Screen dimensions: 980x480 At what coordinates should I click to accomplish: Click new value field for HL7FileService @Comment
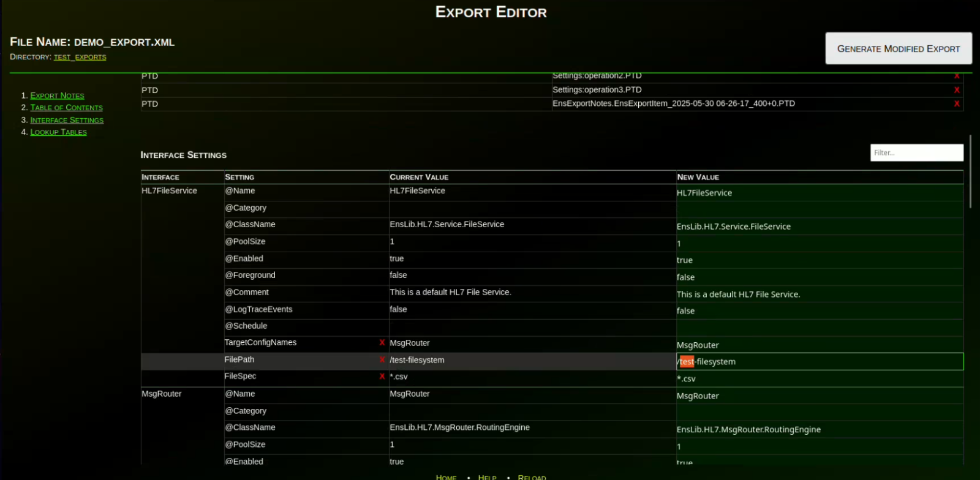click(819, 294)
